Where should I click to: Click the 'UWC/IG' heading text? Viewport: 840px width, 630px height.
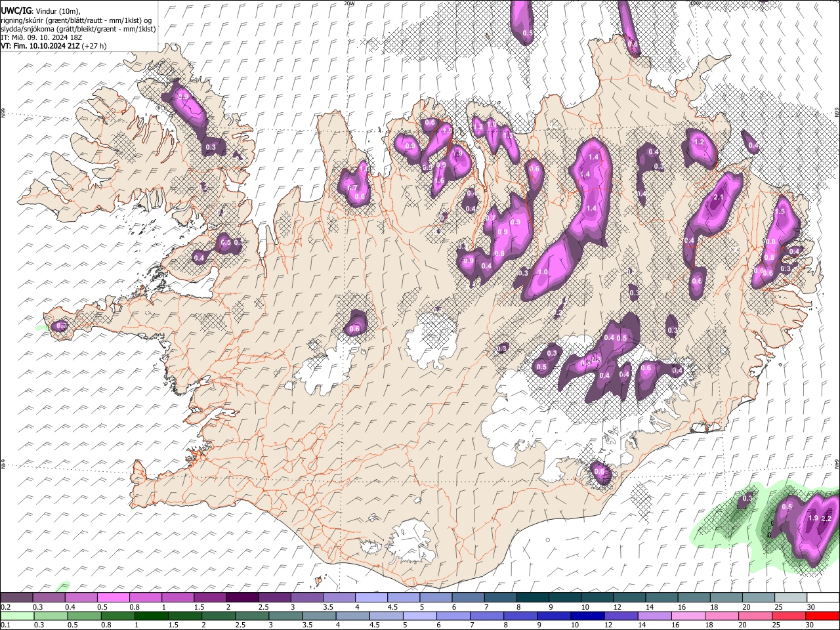click(16, 11)
